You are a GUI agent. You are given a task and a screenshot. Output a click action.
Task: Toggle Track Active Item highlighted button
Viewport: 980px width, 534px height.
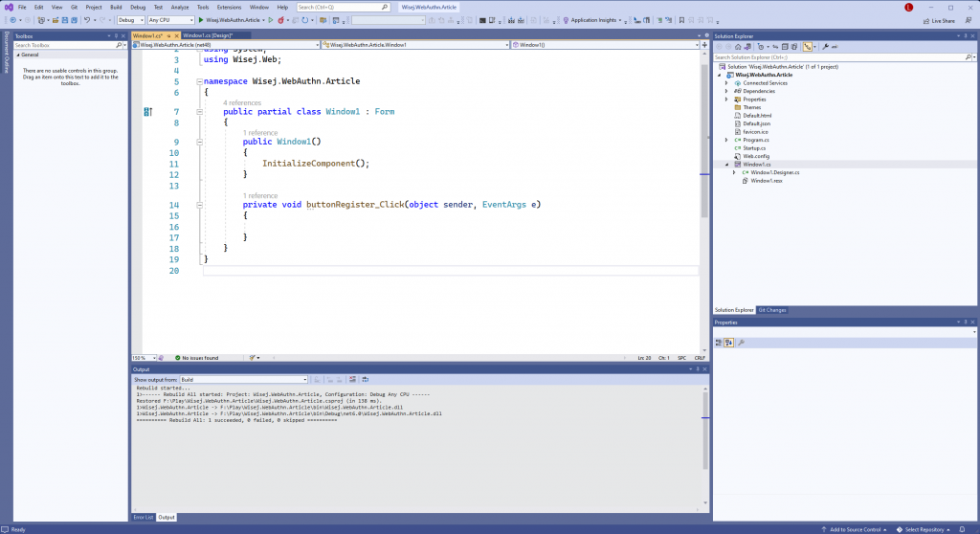[808, 47]
